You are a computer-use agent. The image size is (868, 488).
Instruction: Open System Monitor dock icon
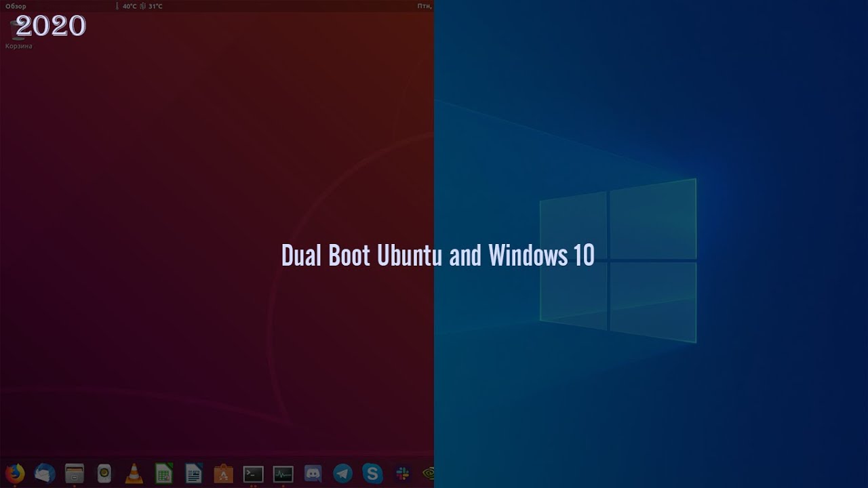[283, 473]
